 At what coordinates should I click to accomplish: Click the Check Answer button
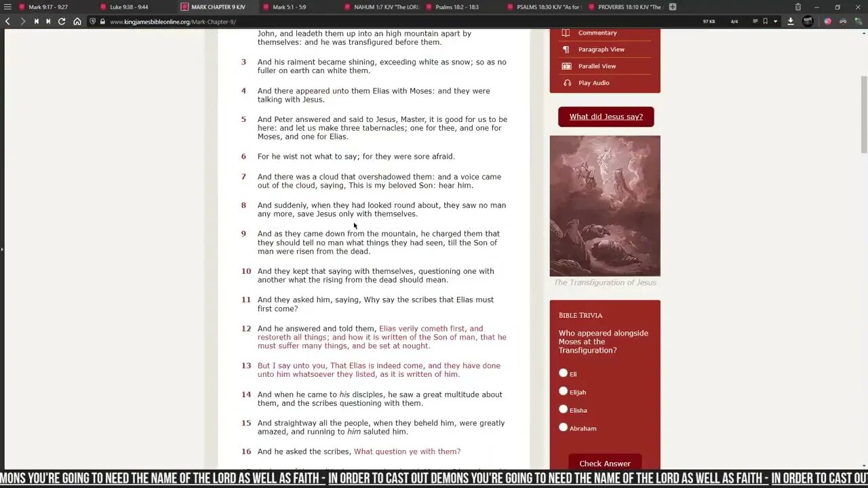point(605,464)
